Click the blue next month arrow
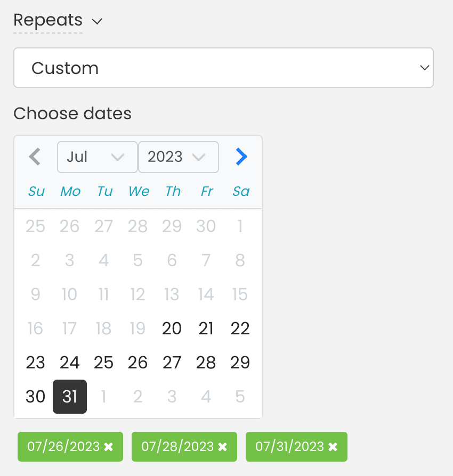The width and height of the screenshot is (453, 476). click(x=241, y=157)
